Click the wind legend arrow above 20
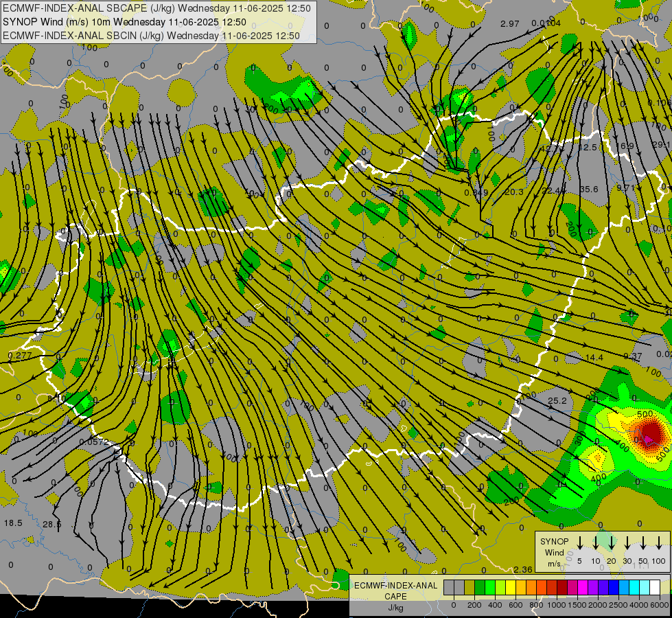672x618 pixels. [612, 542]
